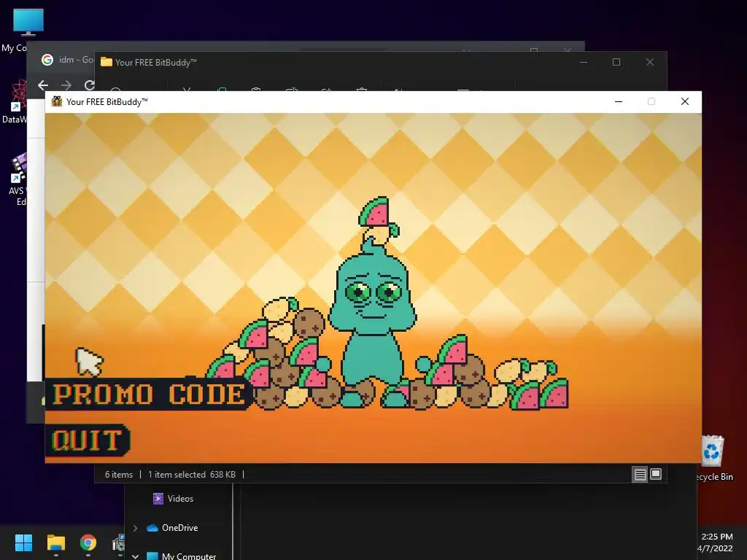Switch File Explorer to details view

[640, 474]
